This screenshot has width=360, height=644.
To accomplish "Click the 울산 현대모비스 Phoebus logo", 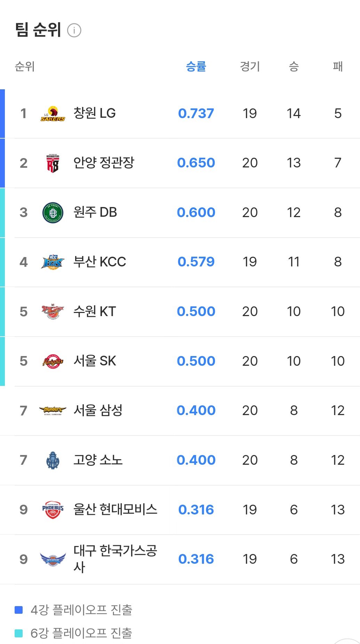I will pos(51,509).
